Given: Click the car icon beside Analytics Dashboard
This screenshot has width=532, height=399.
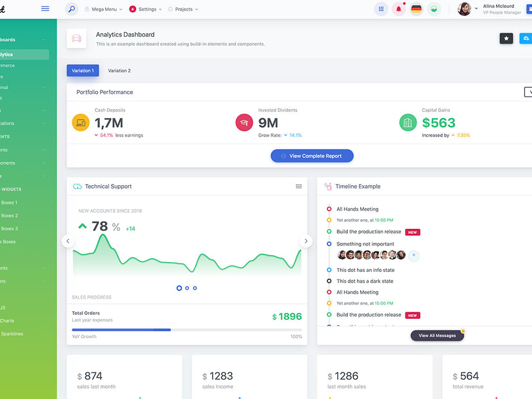Looking at the screenshot, I should (76, 38).
